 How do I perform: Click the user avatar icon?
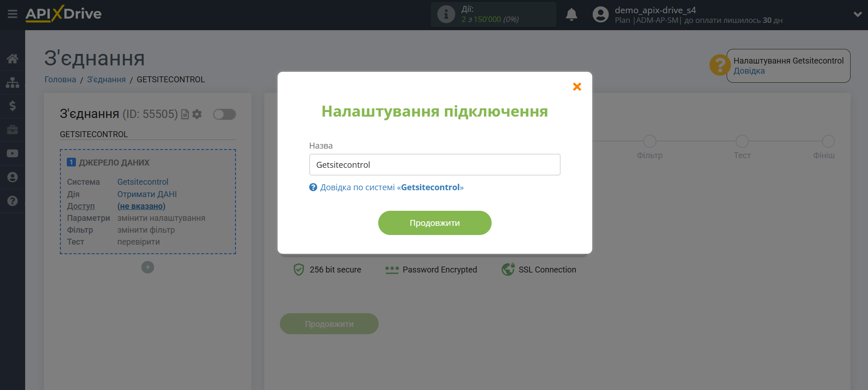pos(600,15)
